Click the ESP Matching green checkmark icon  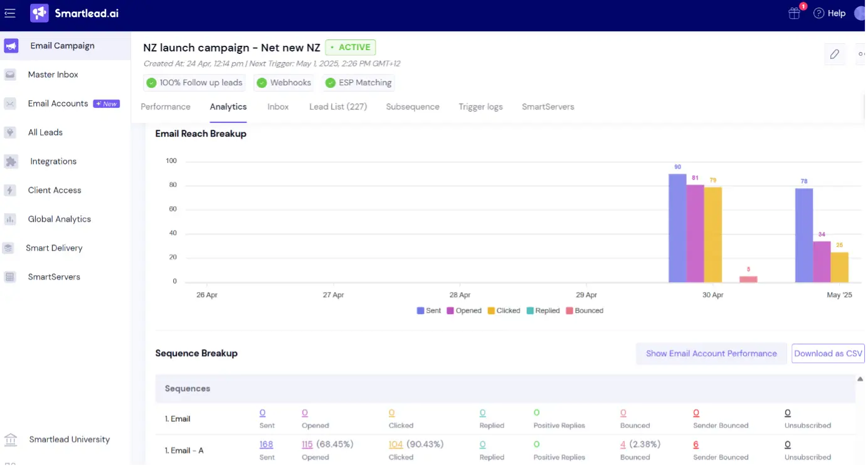click(x=331, y=83)
